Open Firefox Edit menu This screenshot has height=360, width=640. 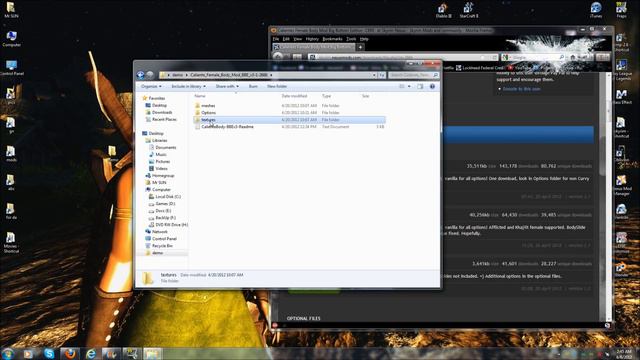pyautogui.click(x=286, y=39)
